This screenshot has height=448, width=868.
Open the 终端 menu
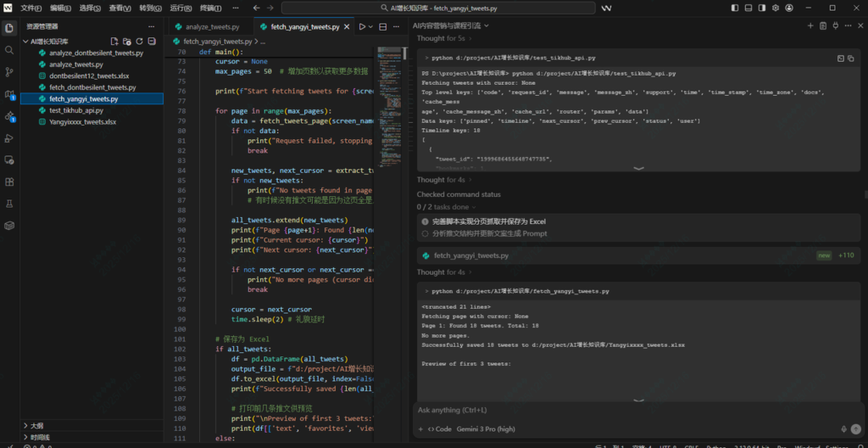(212, 8)
